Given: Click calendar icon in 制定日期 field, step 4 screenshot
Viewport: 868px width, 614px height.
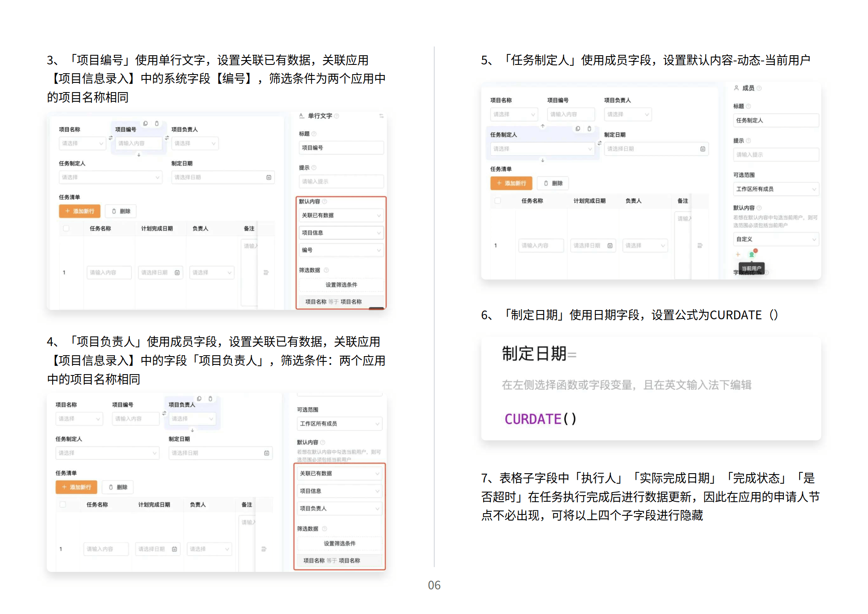Looking at the screenshot, I should (x=267, y=453).
